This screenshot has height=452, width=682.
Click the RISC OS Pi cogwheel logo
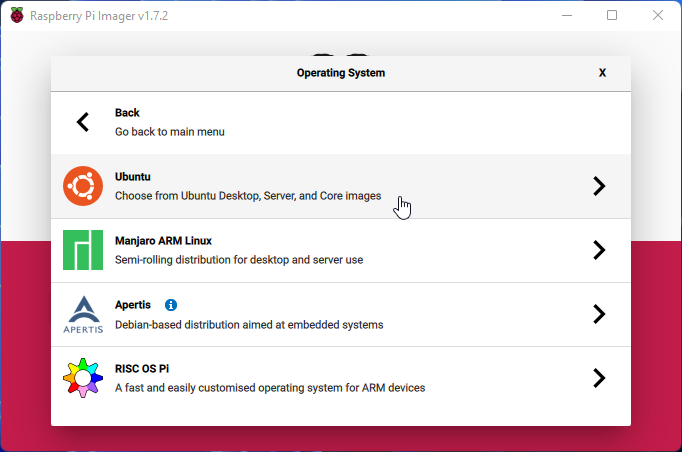83,378
